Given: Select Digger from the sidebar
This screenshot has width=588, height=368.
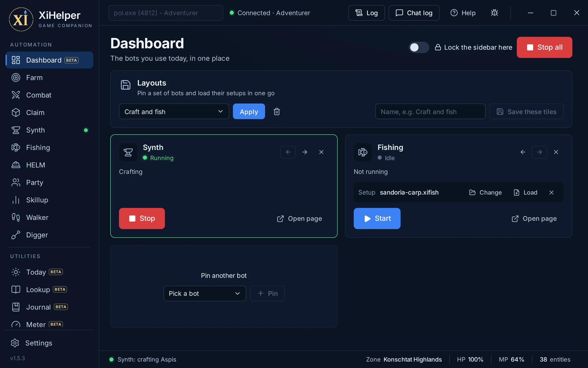Looking at the screenshot, I should [x=49, y=235].
